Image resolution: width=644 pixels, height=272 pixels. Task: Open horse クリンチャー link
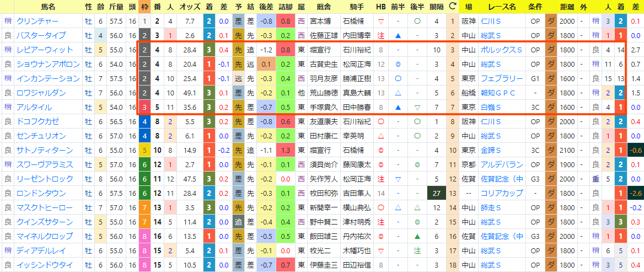coord(37,22)
